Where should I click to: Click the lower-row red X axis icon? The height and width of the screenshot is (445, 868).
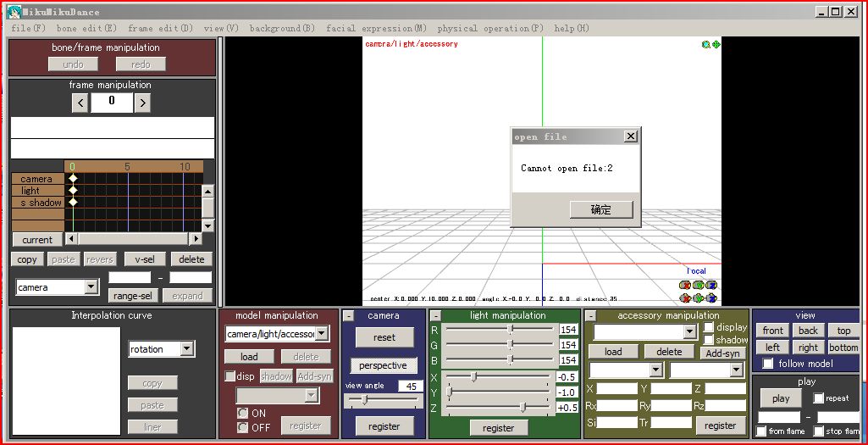686,298
